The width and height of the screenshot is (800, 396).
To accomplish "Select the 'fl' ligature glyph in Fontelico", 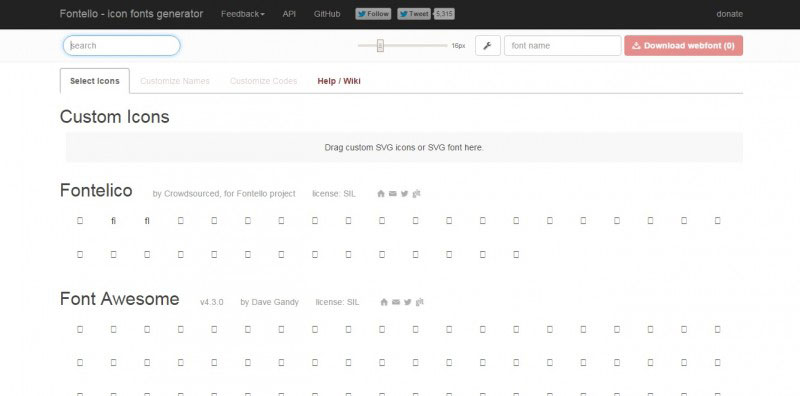I will pos(147,220).
